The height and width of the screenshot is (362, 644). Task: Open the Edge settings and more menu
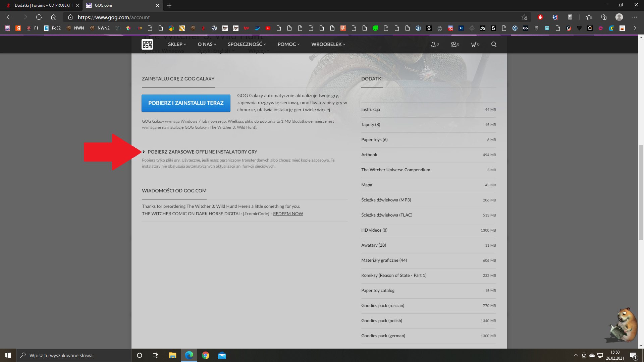(635, 17)
